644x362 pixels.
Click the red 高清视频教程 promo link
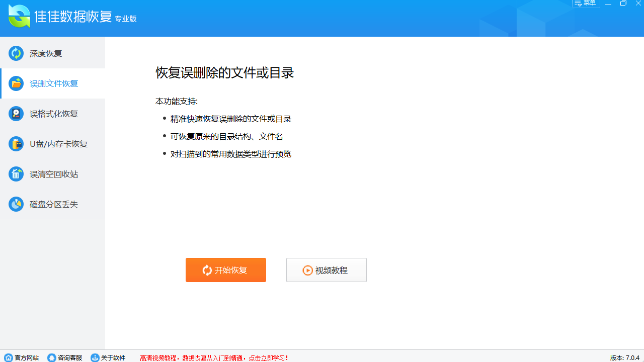(214, 358)
